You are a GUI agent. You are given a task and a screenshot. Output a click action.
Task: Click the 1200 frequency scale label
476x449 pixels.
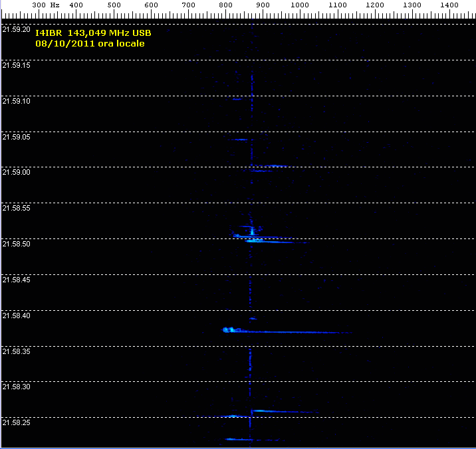[376, 5]
